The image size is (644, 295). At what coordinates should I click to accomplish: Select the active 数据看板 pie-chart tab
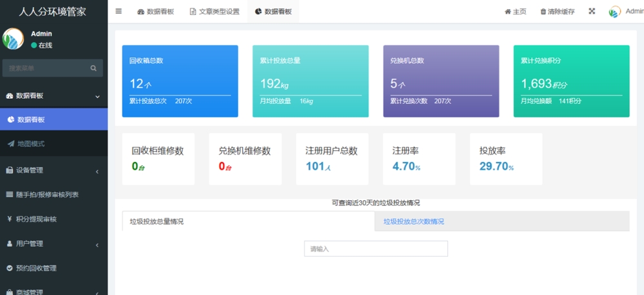pos(273,12)
